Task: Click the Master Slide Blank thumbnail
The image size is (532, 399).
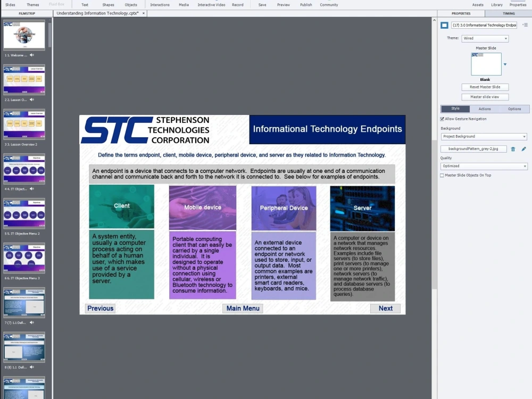Action: pyautogui.click(x=486, y=64)
